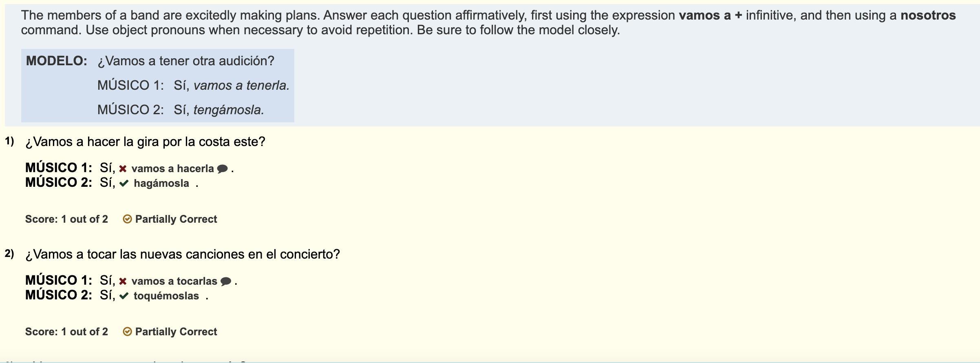Click question 1 about la gira
This screenshot has height=363, width=980.
click(145, 142)
